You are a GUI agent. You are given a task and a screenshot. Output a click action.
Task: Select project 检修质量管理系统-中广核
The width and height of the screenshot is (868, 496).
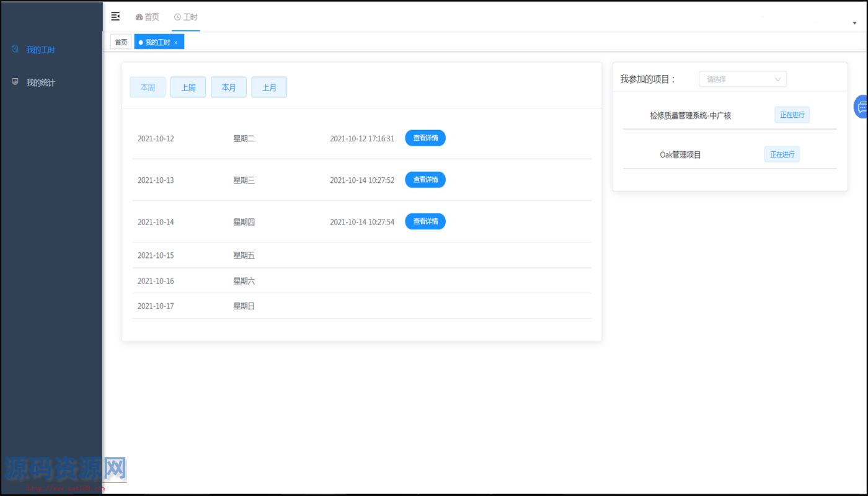click(x=690, y=115)
